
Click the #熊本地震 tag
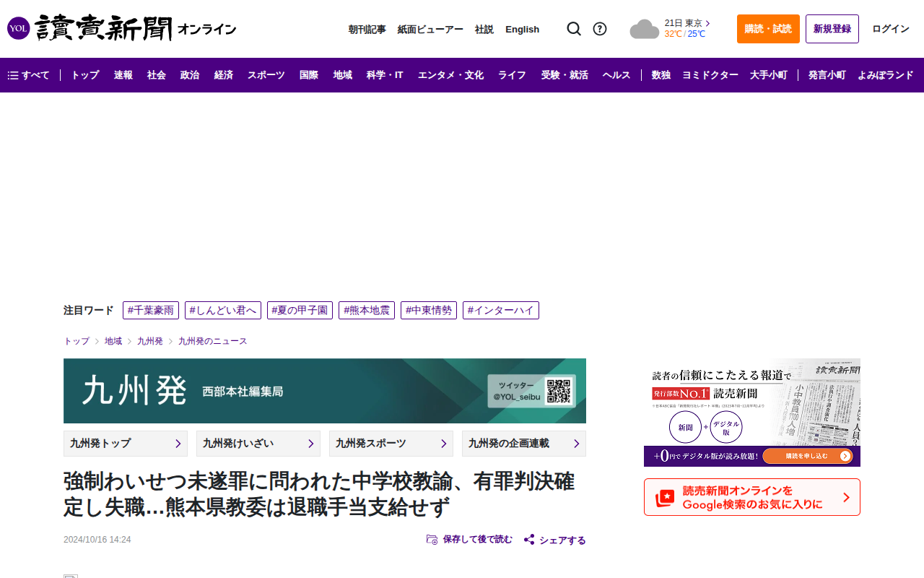pos(367,311)
